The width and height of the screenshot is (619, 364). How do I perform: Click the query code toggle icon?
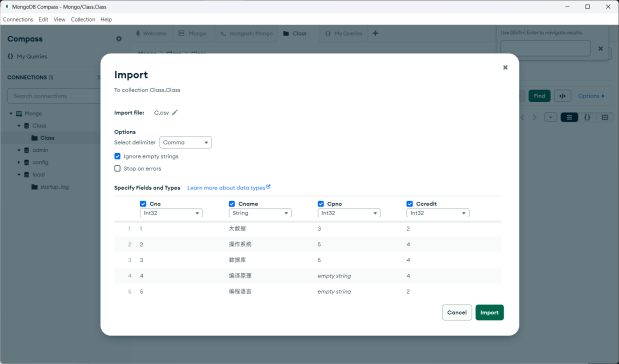[x=563, y=96]
